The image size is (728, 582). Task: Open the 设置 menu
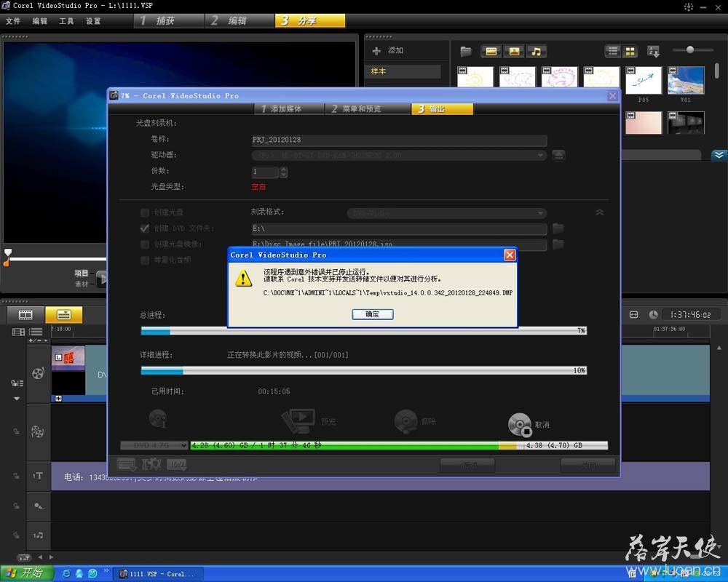point(93,21)
